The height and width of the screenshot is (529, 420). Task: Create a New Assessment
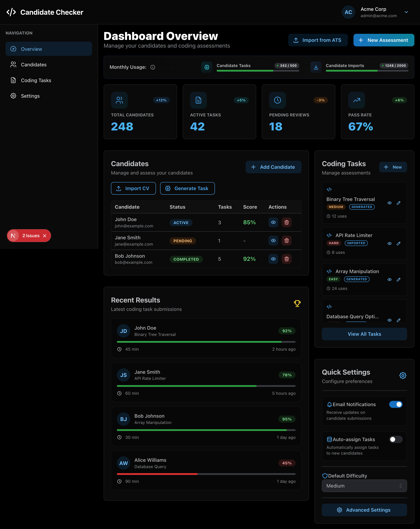(383, 40)
